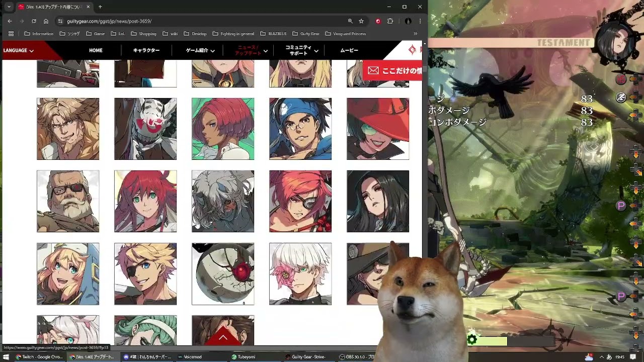This screenshot has width=644, height=362.
Task: Select the blond eyepatch boy portrait (Sin)
Action: (x=145, y=274)
